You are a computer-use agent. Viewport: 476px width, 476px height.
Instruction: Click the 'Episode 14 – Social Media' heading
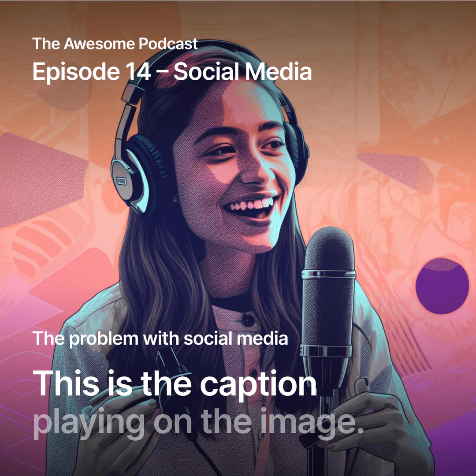(172, 72)
